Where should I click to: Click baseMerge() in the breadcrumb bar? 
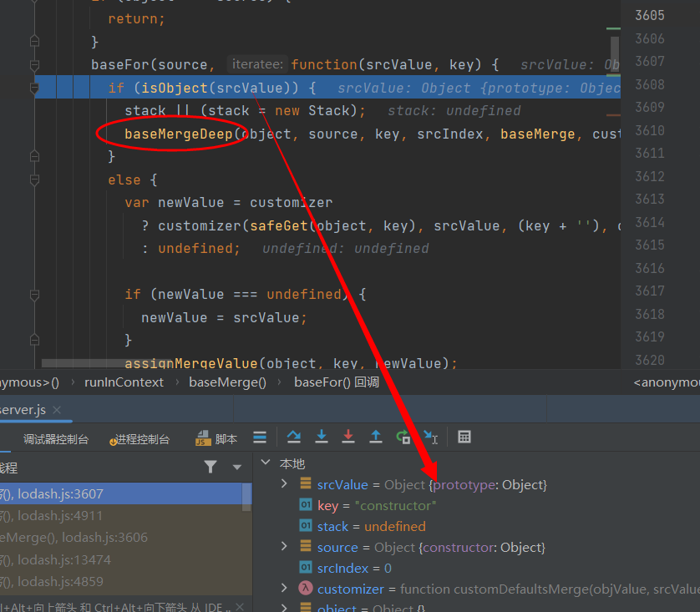click(x=227, y=382)
